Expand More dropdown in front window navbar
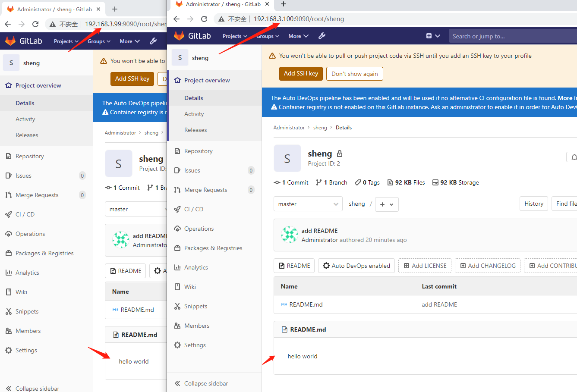577x392 pixels. click(x=298, y=36)
